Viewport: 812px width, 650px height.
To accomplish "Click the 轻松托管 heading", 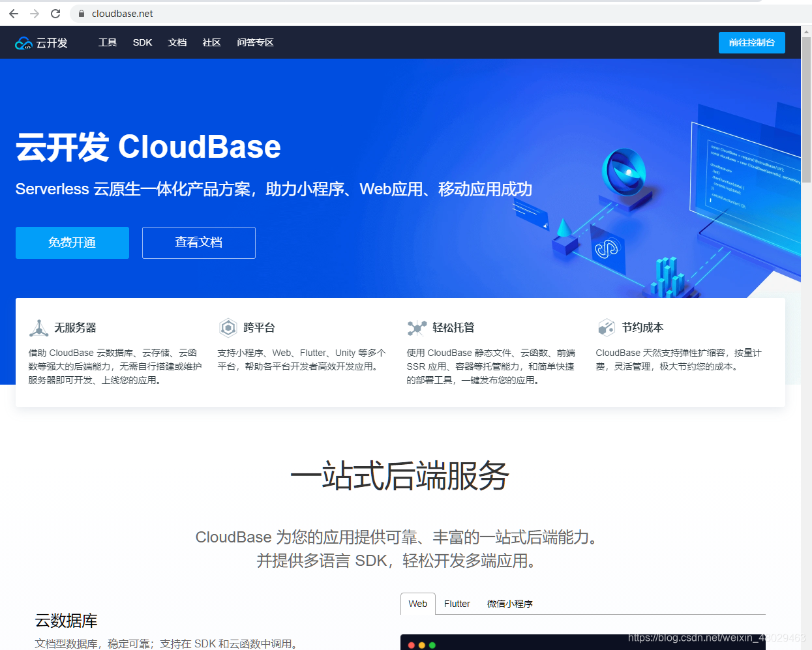I will [x=453, y=327].
